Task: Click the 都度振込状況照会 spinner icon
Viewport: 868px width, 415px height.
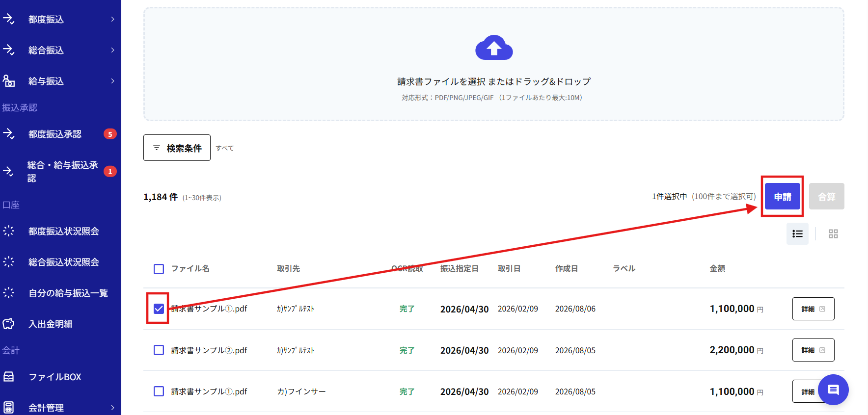Action: [x=9, y=231]
